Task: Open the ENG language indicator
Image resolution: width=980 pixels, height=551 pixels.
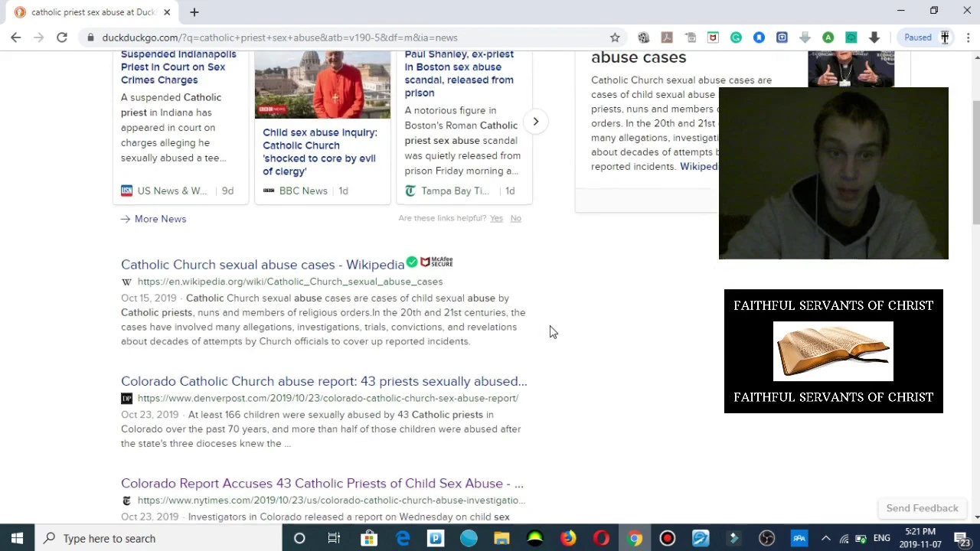Action: 881,539
